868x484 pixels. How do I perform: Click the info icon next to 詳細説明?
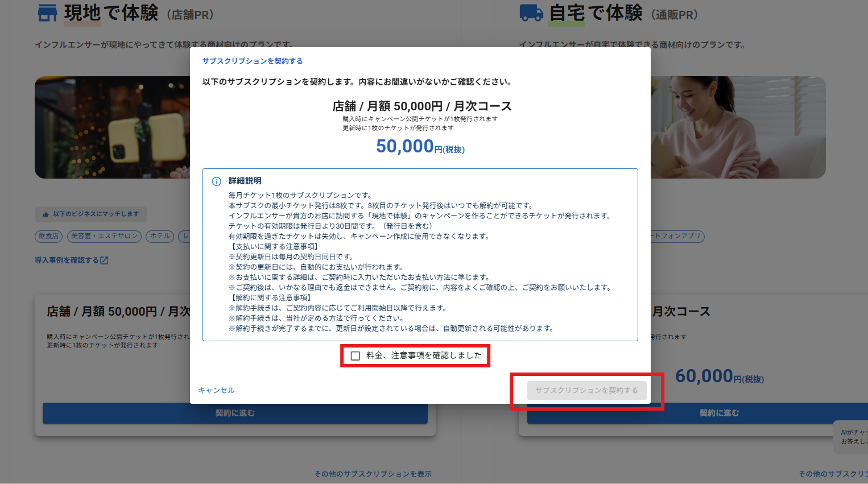[217, 181]
